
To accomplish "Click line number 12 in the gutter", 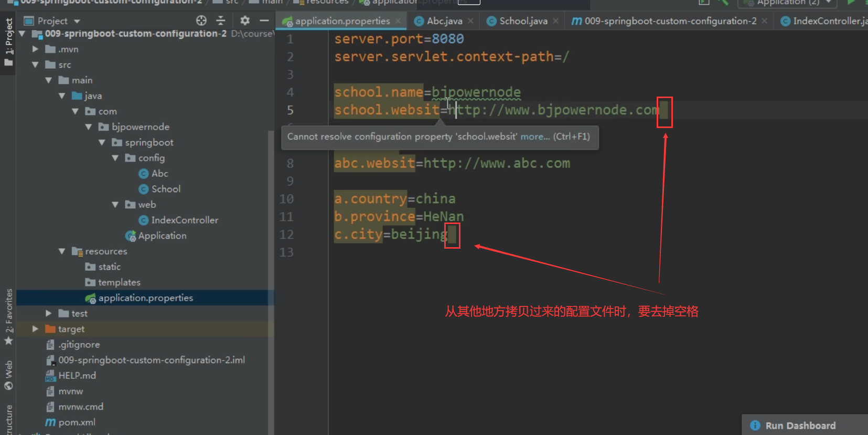I will pyautogui.click(x=286, y=235).
